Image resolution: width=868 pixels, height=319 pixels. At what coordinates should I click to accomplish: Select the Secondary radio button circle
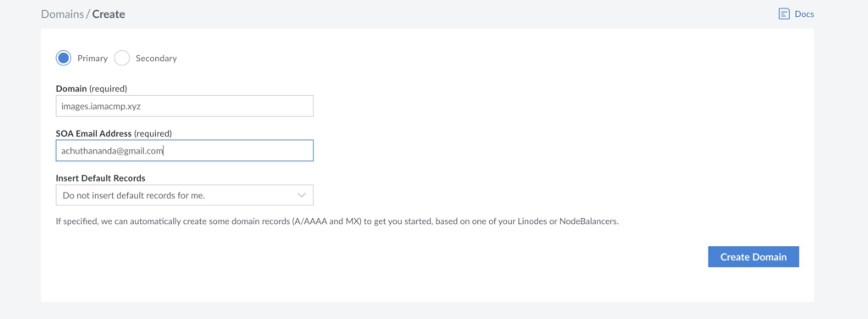[x=122, y=59]
